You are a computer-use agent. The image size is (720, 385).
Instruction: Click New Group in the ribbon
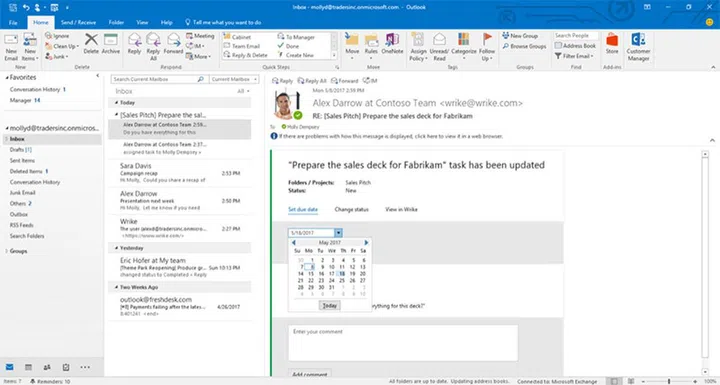point(519,36)
